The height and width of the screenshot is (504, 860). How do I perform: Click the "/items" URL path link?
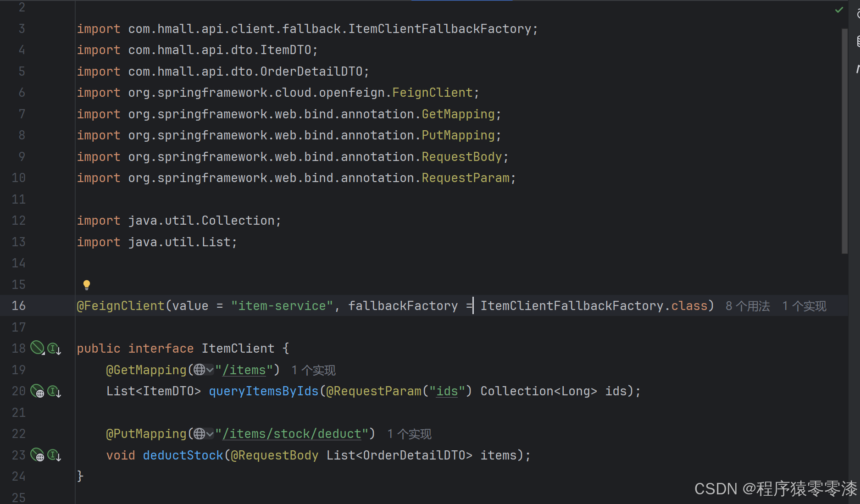click(244, 370)
